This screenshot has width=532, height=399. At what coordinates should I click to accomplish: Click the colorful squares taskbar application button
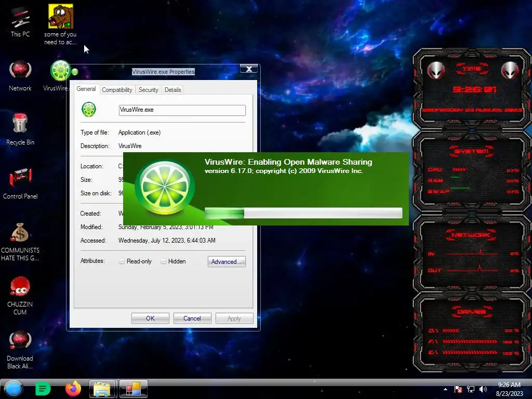134,389
